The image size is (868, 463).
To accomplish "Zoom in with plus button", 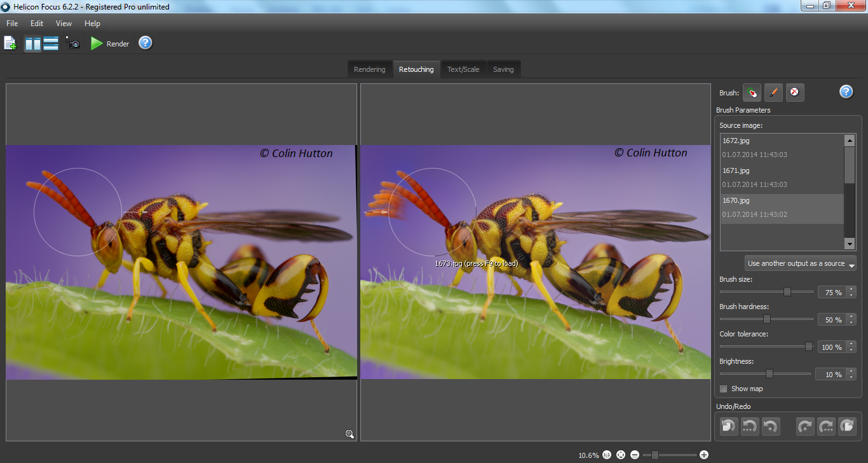I will [703, 455].
